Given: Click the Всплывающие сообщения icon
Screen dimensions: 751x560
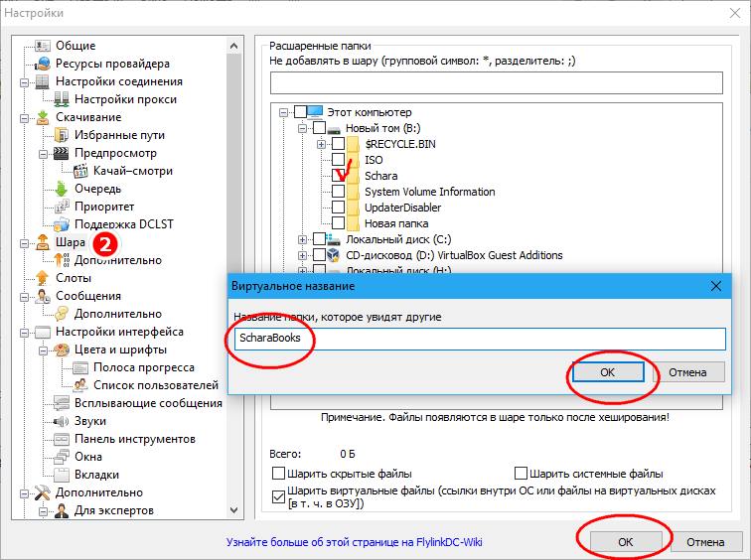Looking at the screenshot, I should tap(62, 403).
